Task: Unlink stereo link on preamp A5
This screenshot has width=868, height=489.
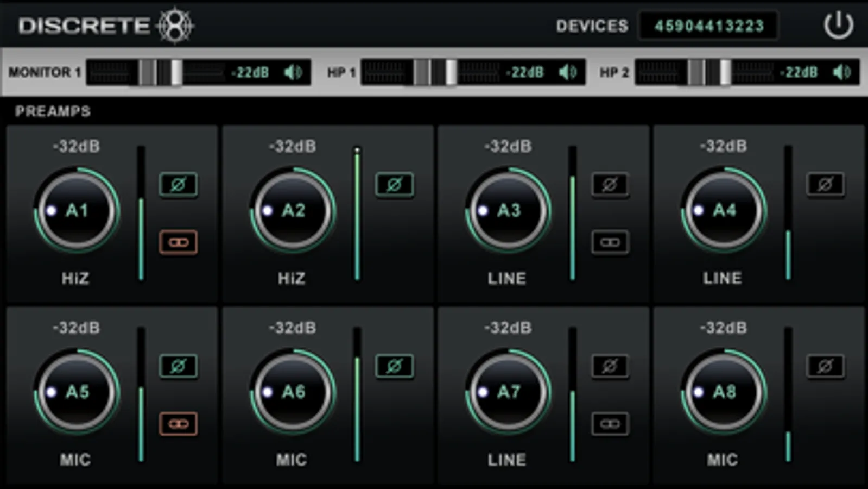Action: (x=178, y=424)
